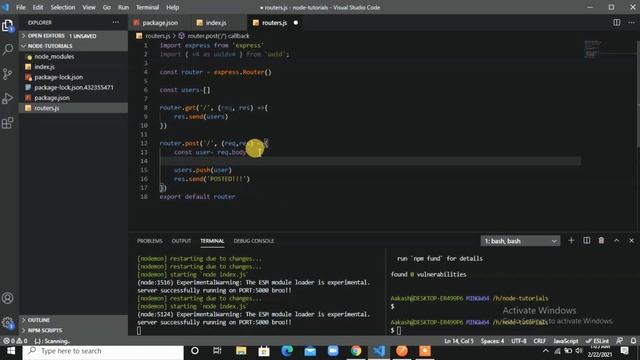This screenshot has height=360, width=640.
Task: Click Ln 14, Col 5 cursor position
Action: 459,341
